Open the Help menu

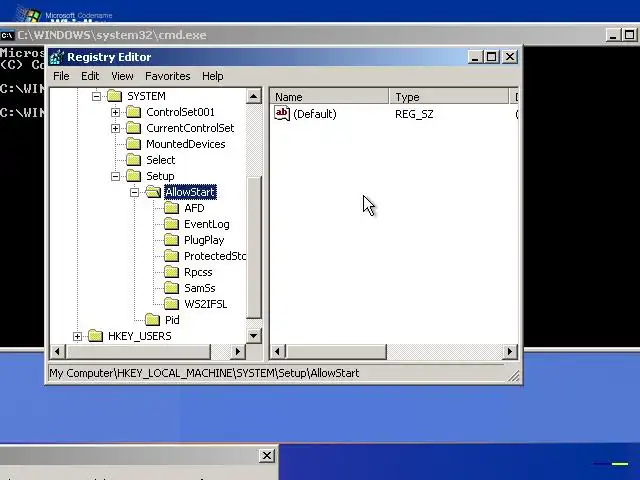click(x=213, y=76)
